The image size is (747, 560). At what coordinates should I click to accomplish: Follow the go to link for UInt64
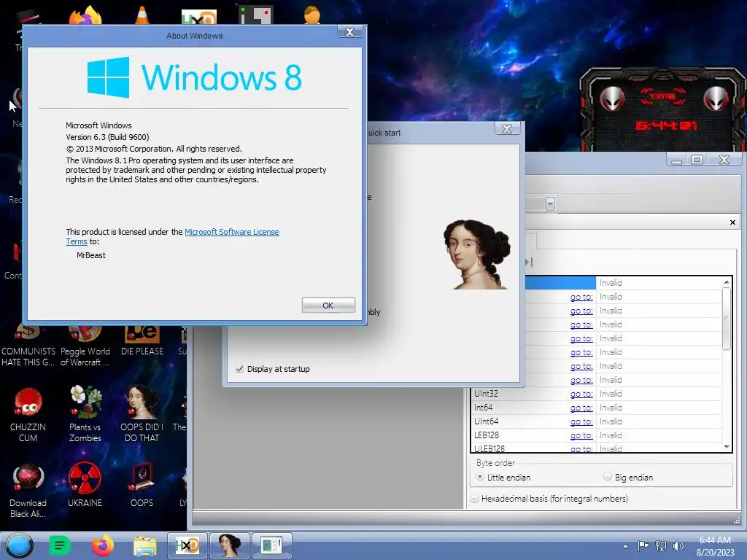(x=581, y=421)
